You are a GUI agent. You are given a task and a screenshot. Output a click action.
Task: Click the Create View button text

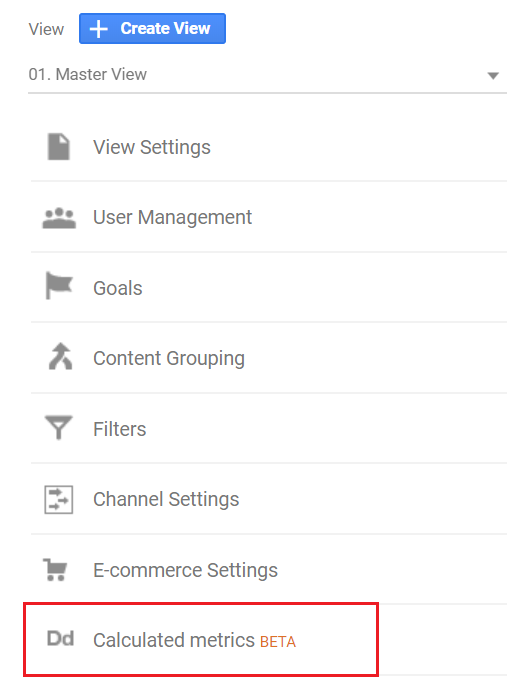(165, 29)
